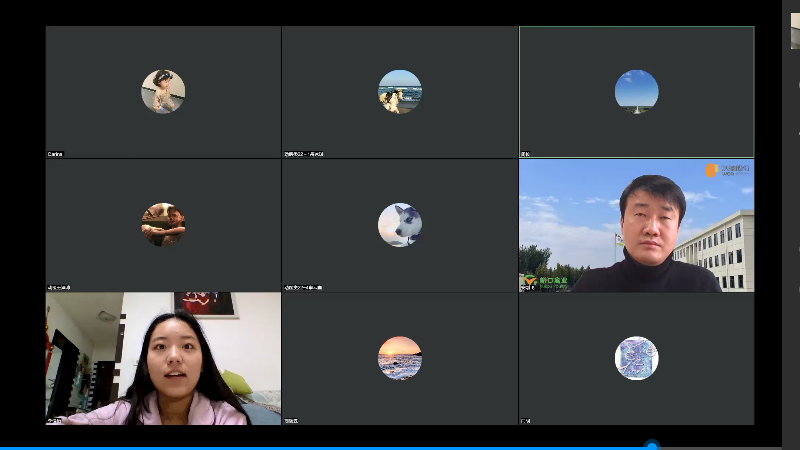Click the blue sky horizon avatar
Screen dimensions: 800x450
coord(636,91)
